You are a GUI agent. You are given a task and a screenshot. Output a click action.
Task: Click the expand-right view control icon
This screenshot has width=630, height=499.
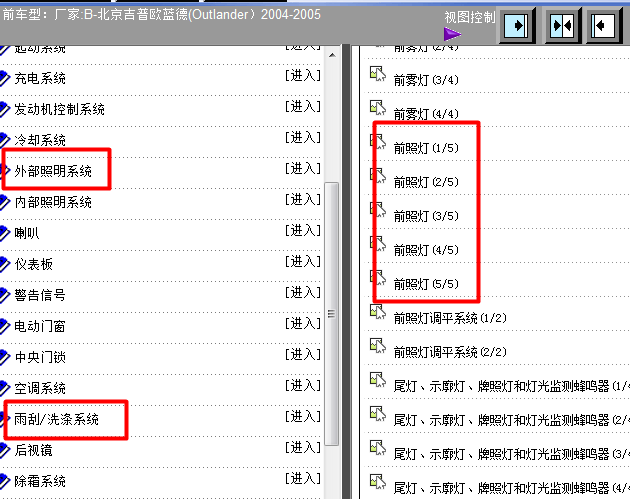(x=517, y=26)
